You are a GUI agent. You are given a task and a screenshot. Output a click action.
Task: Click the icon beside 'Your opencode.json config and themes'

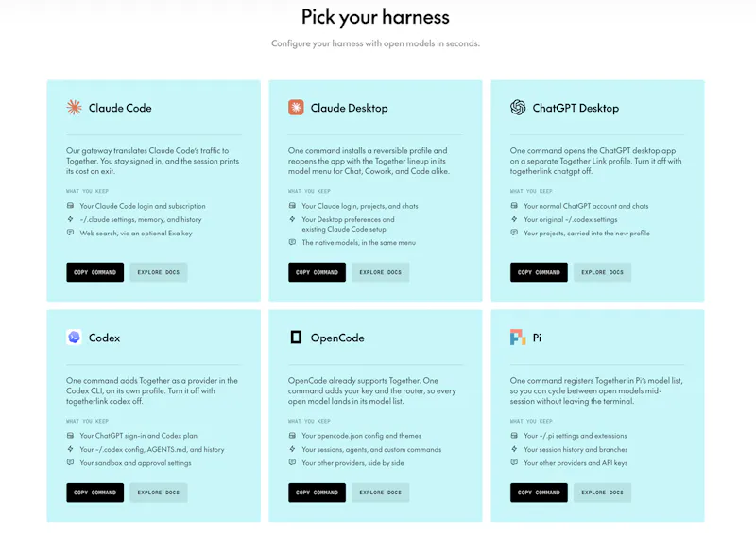[x=292, y=436]
